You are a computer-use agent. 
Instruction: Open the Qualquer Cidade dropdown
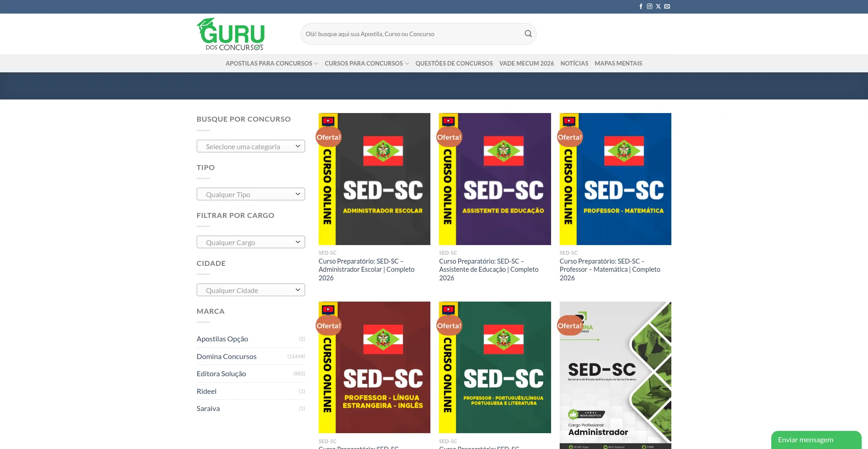[x=251, y=290]
